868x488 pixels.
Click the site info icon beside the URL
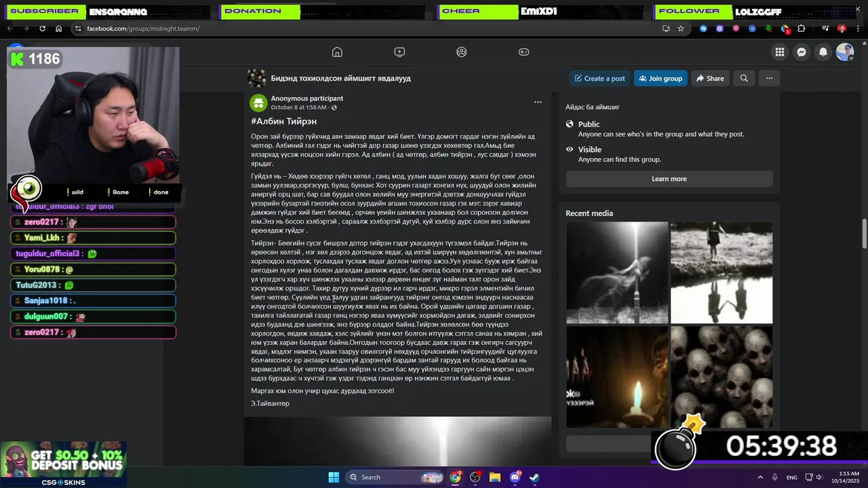point(78,28)
